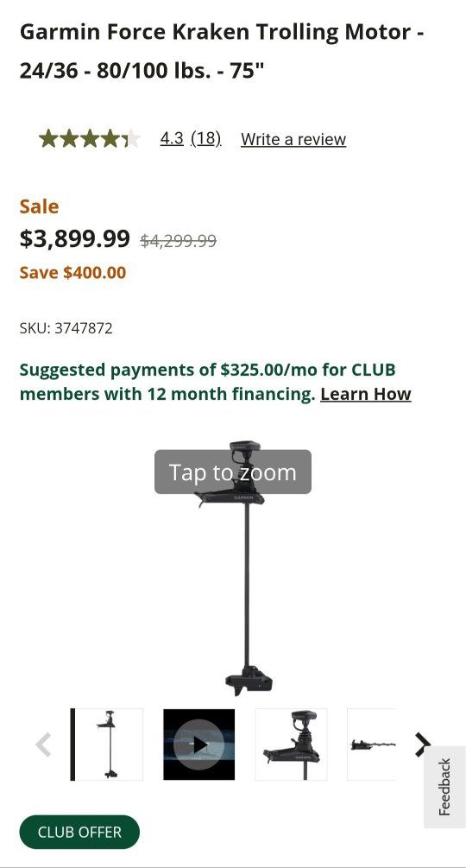
Task: Select the first full-length motor thumbnail
Action: pyautogui.click(x=107, y=744)
